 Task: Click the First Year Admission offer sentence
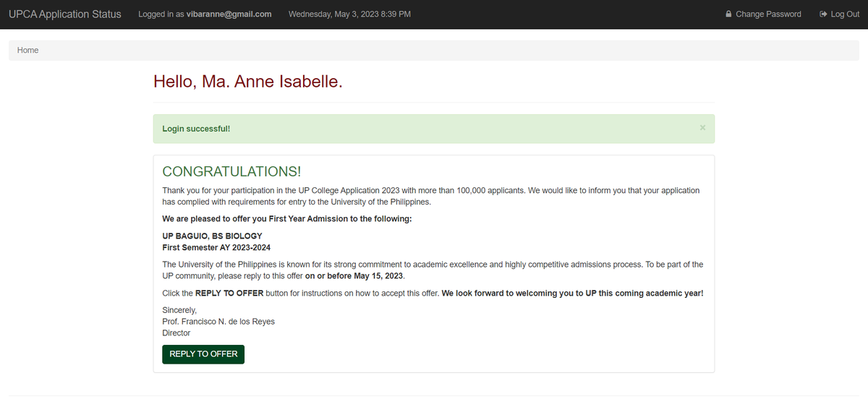[x=287, y=219]
